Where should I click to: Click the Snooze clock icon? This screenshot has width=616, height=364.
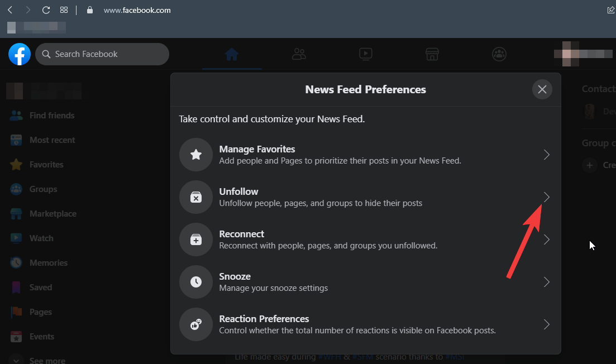click(196, 282)
